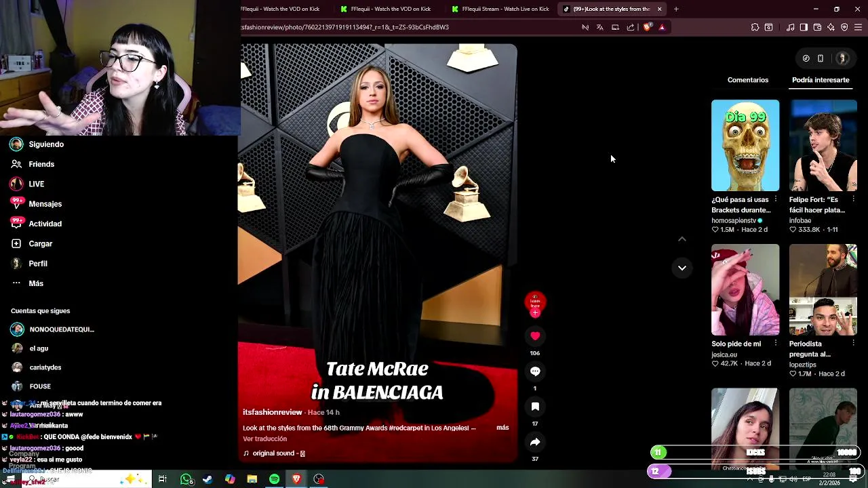
Task: Open Brave Shields lion icon
Action: 647,27
